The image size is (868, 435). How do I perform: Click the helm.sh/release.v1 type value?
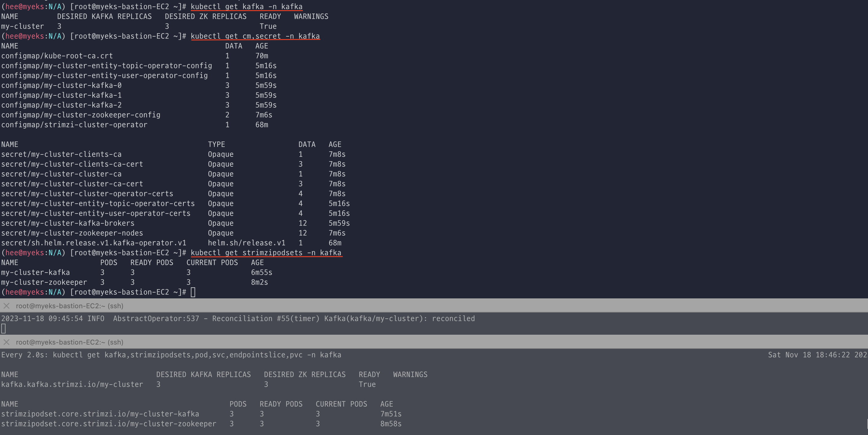click(x=246, y=243)
